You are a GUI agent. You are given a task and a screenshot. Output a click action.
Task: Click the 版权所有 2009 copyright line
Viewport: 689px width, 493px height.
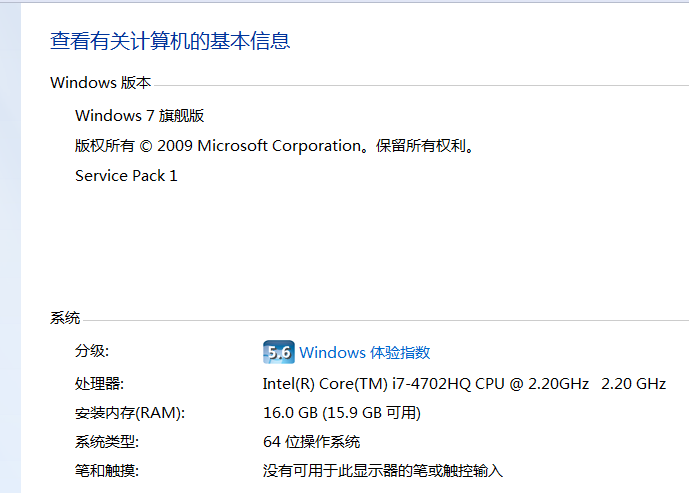[274, 146]
